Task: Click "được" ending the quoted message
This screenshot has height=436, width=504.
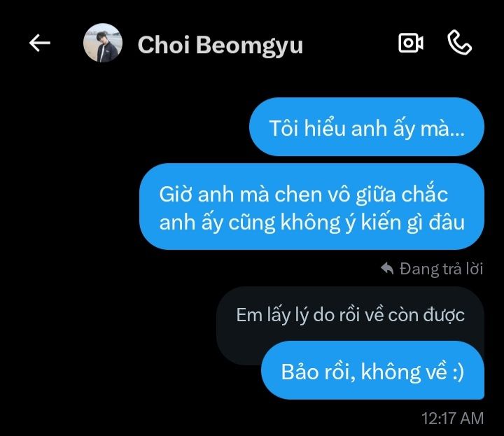Action: [444, 315]
